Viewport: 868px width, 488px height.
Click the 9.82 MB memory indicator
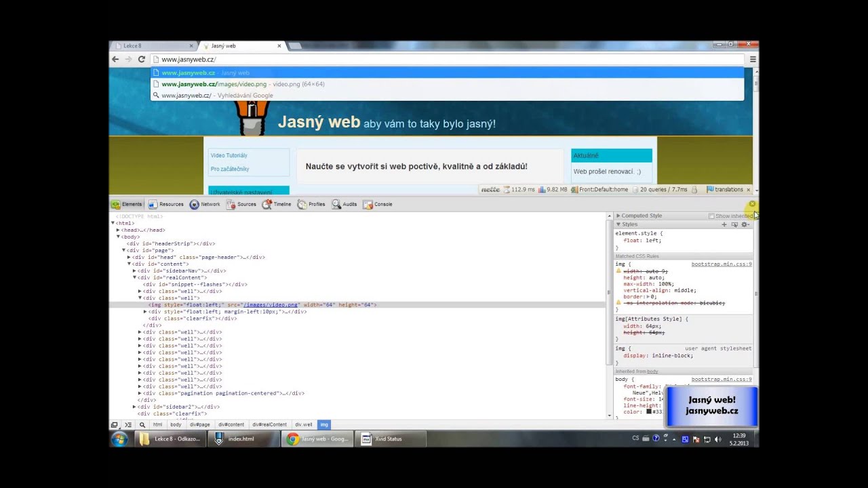click(x=553, y=190)
